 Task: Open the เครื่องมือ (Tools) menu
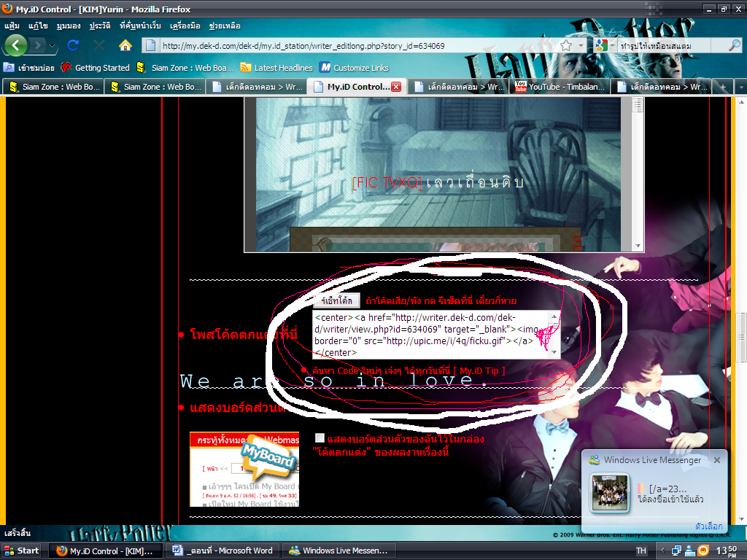pos(185,26)
